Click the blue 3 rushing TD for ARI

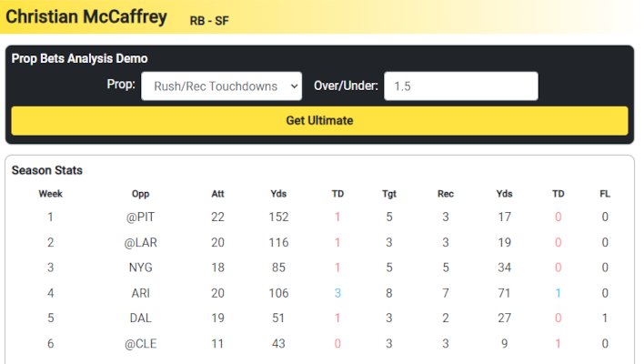[x=337, y=293]
